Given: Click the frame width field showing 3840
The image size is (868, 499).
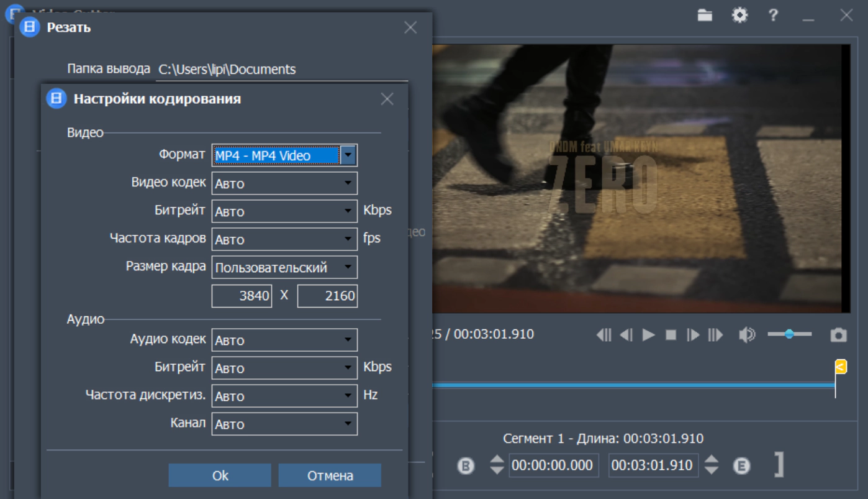Looking at the screenshot, I should 242,296.
